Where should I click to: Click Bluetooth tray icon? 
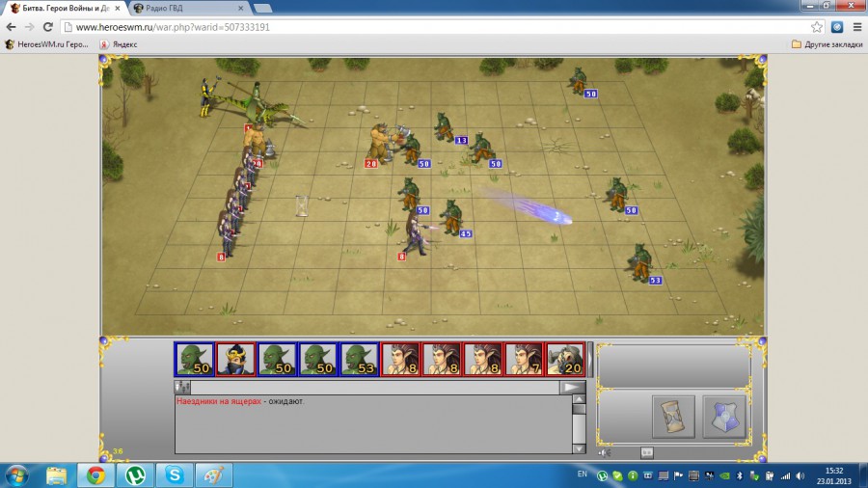tap(740, 475)
